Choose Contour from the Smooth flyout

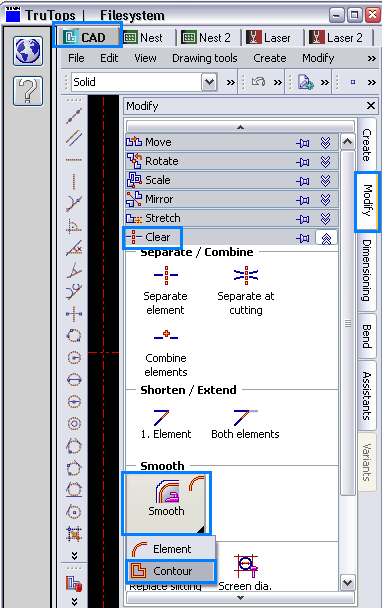pos(171,571)
